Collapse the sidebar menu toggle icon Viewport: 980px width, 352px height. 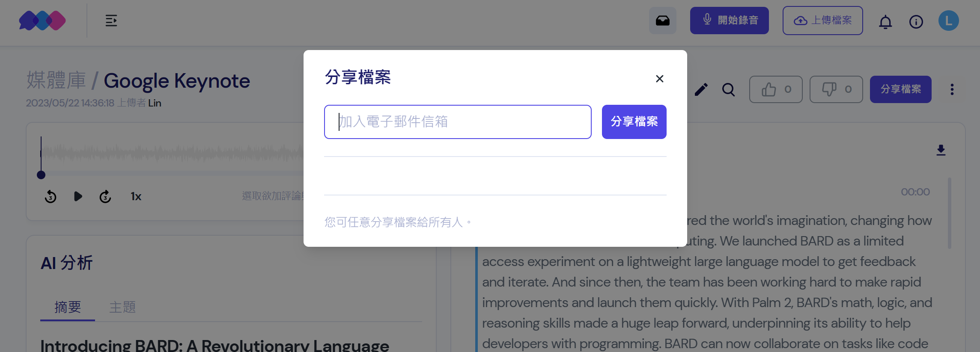111,21
